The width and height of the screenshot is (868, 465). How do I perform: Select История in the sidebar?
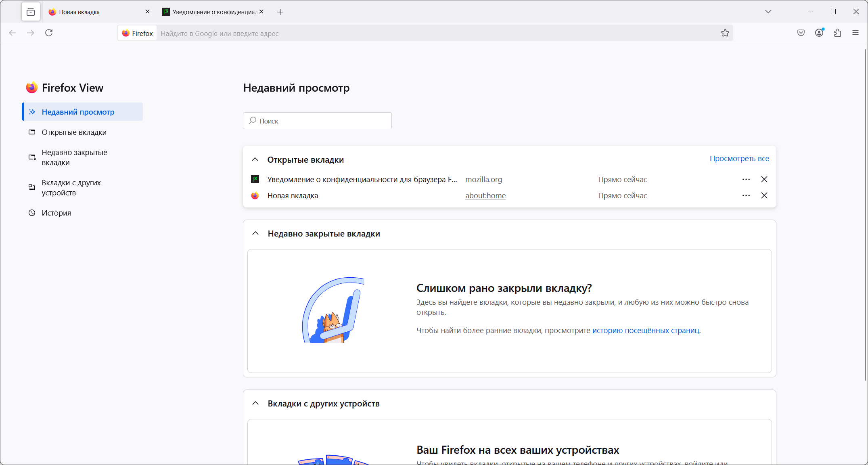(x=82, y=213)
